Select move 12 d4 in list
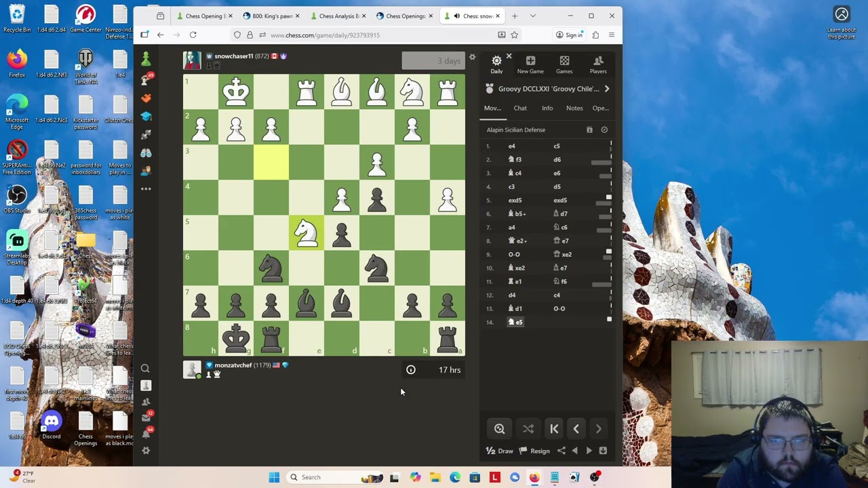 [512, 295]
